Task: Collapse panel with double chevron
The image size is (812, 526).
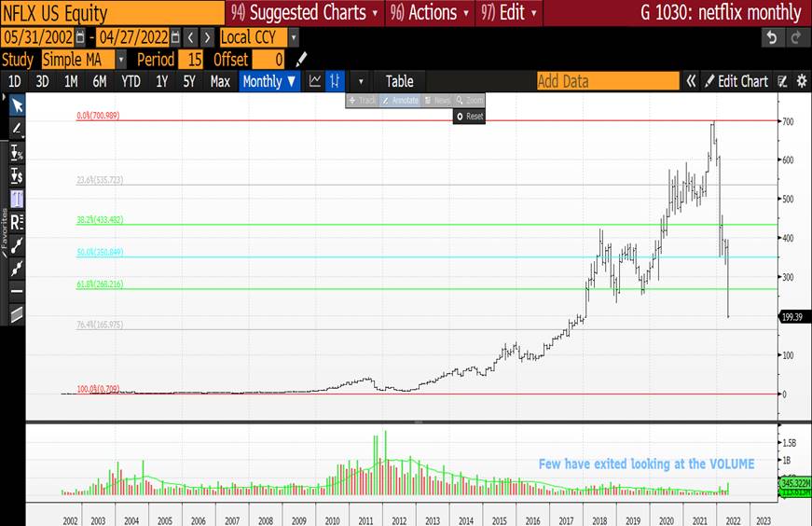Action: 691,81
